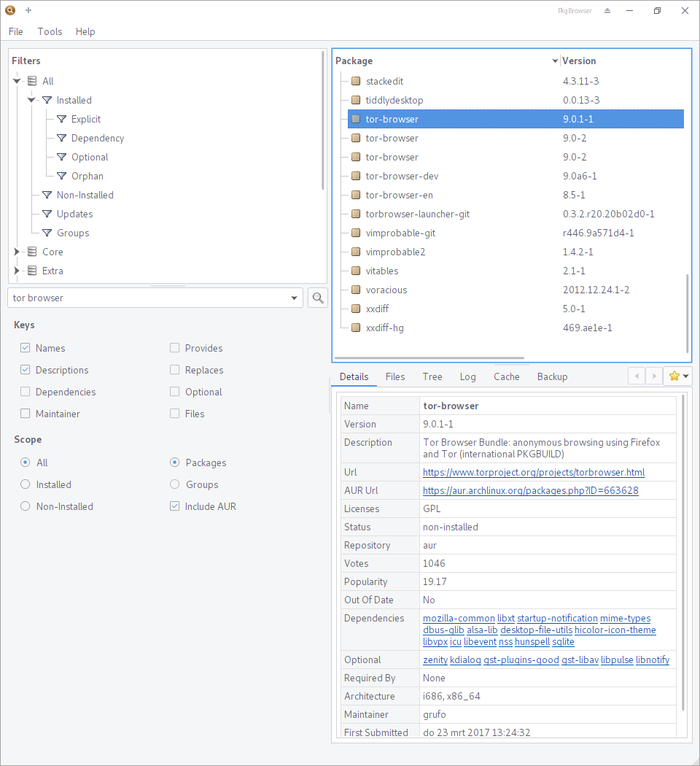The image size is (700, 766).
Task: Click the back navigation arrow in details
Action: coord(637,376)
